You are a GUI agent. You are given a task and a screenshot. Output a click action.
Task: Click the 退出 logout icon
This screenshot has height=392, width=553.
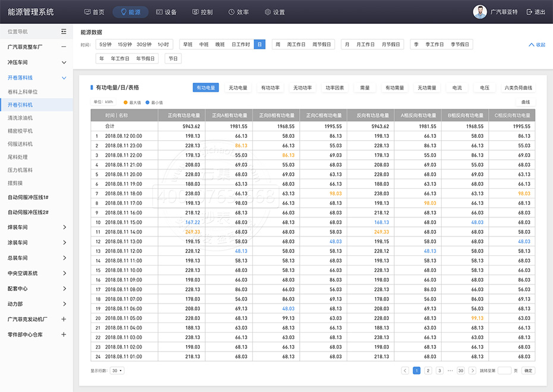pyautogui.click(x=529, y=12)
